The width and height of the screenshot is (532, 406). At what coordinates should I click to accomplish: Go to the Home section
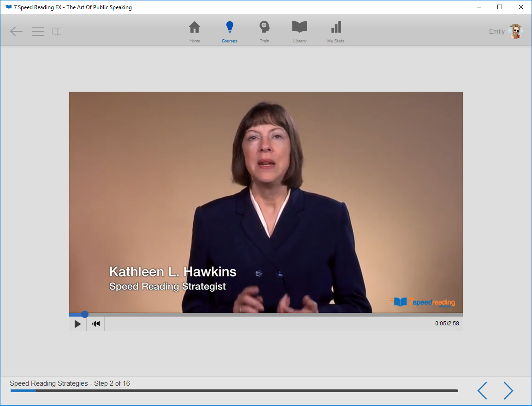click(x=195, y=32)
